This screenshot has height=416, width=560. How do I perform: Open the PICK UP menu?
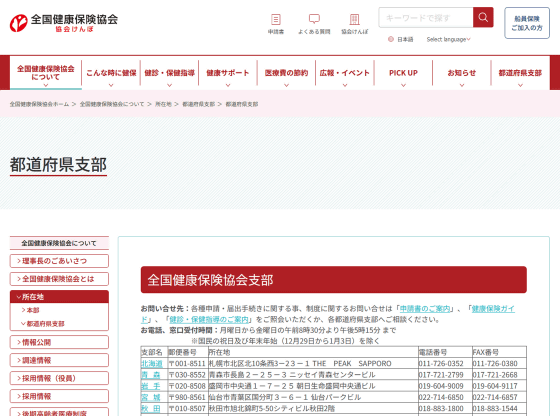(x=403, y=73)
